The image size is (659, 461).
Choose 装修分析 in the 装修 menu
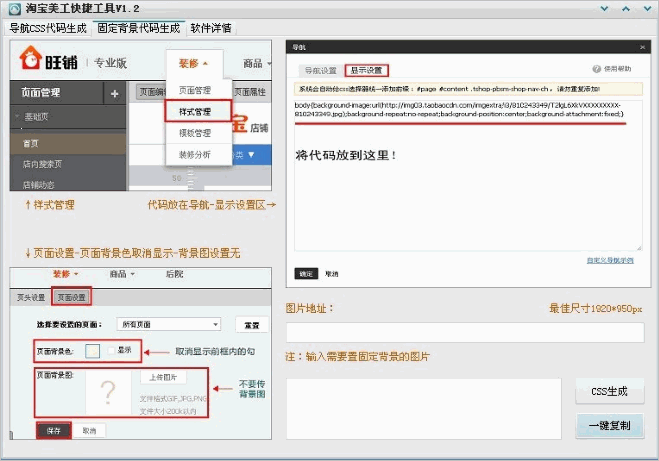click(x=195, y=155)
